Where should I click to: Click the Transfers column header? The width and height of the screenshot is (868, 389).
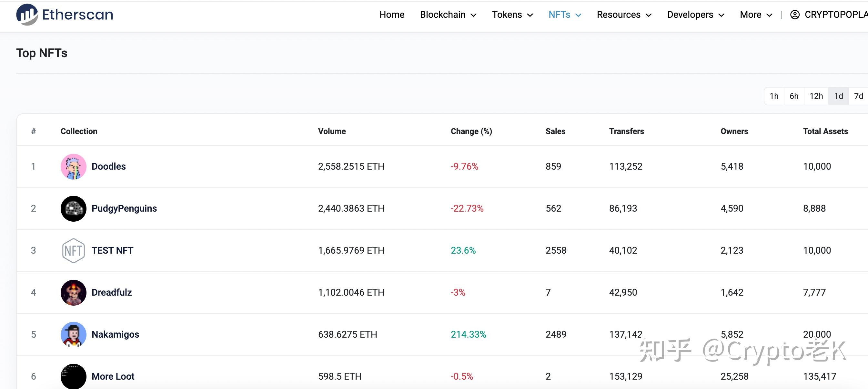626,131
